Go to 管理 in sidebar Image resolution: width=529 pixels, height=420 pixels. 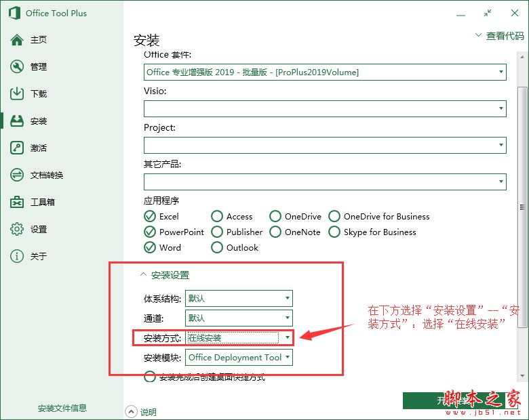[x=39, y=67]
